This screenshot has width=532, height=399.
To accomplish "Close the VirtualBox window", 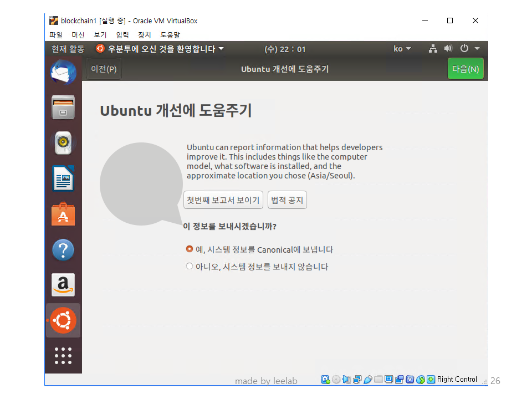I will pyautogui.click(x=475, y=21).
